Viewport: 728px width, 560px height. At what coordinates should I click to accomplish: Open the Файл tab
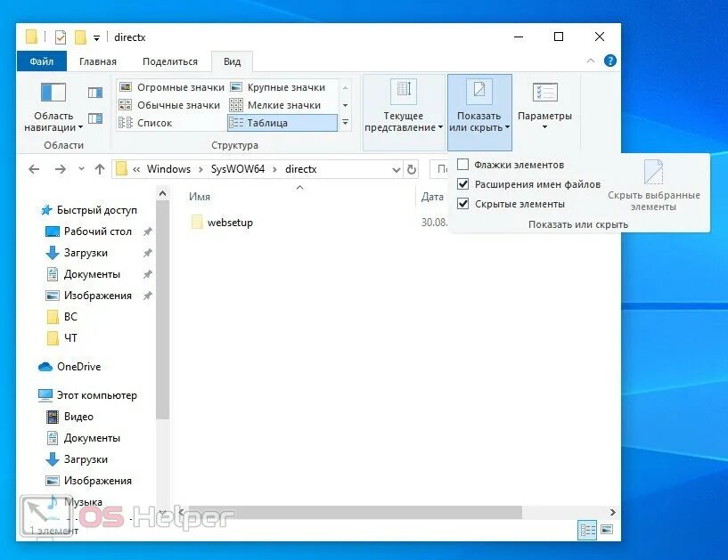pyautogui.click(x=42, y=61)
